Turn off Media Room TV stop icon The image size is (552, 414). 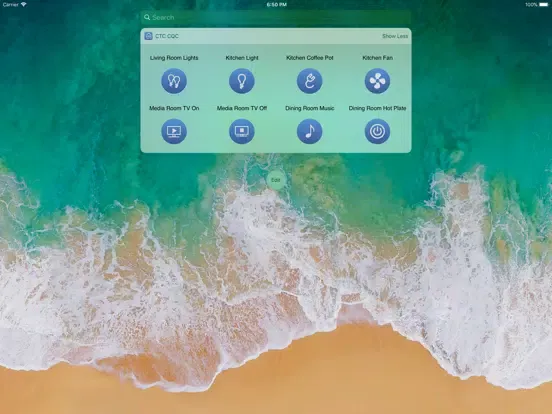tap(242, 131)
